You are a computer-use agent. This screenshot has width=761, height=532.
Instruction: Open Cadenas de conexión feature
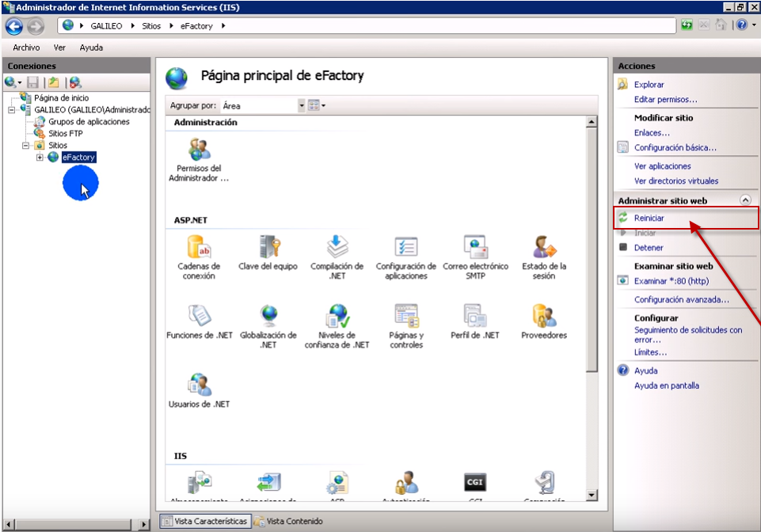click(199, 257)
